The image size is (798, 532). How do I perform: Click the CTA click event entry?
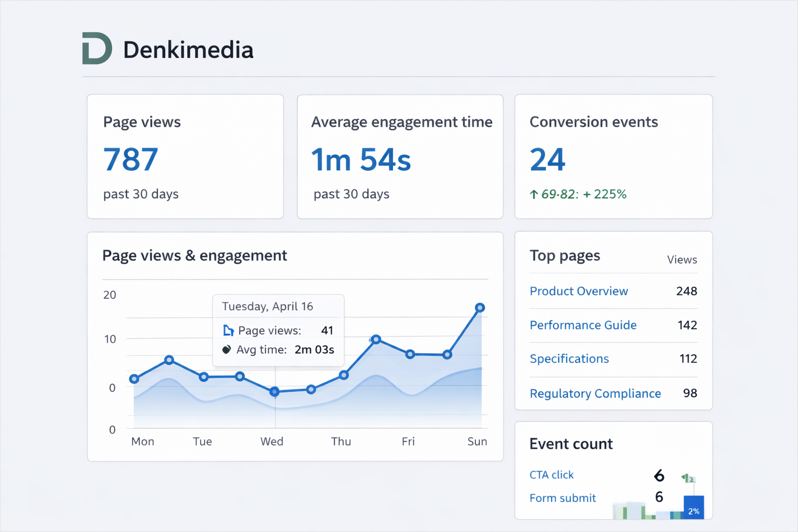pos(551,475)
